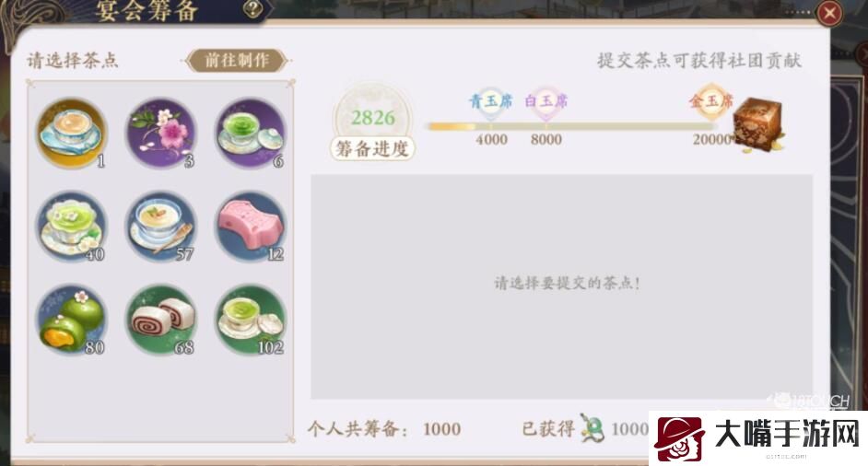Select the milk tea cup with count 1
The width and height of the screenshot is (868, 466).
[x=72, y=133]
